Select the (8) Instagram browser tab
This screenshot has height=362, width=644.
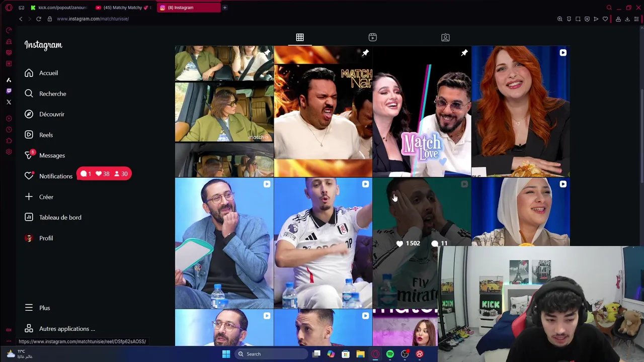(189, 8)
